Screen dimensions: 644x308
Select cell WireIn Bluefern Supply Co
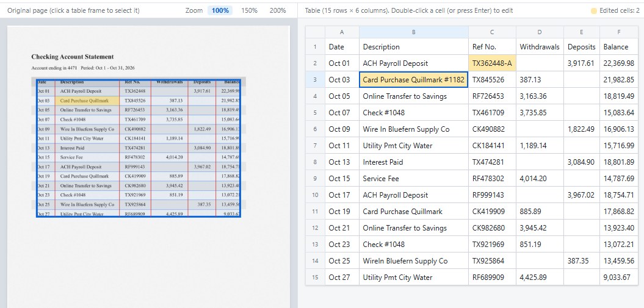[414, 261]
